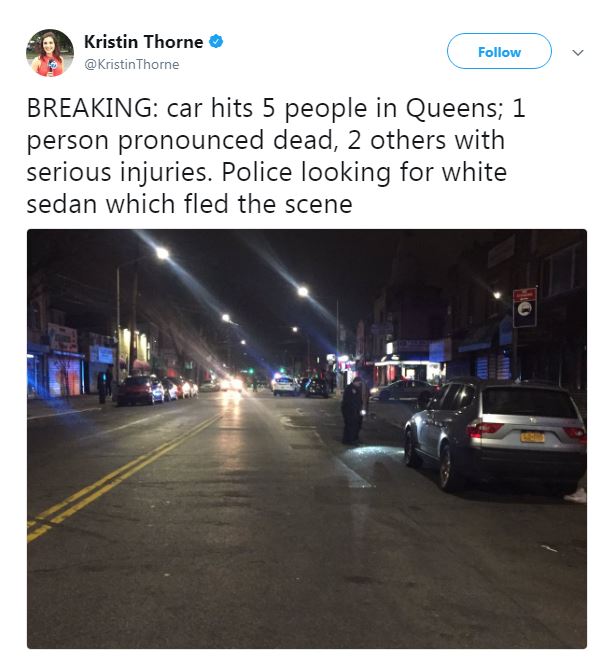This screenshot has height=666, width=609.
Task: Visit the @KristinThorne handle link
Action: (x=132, y=65)
